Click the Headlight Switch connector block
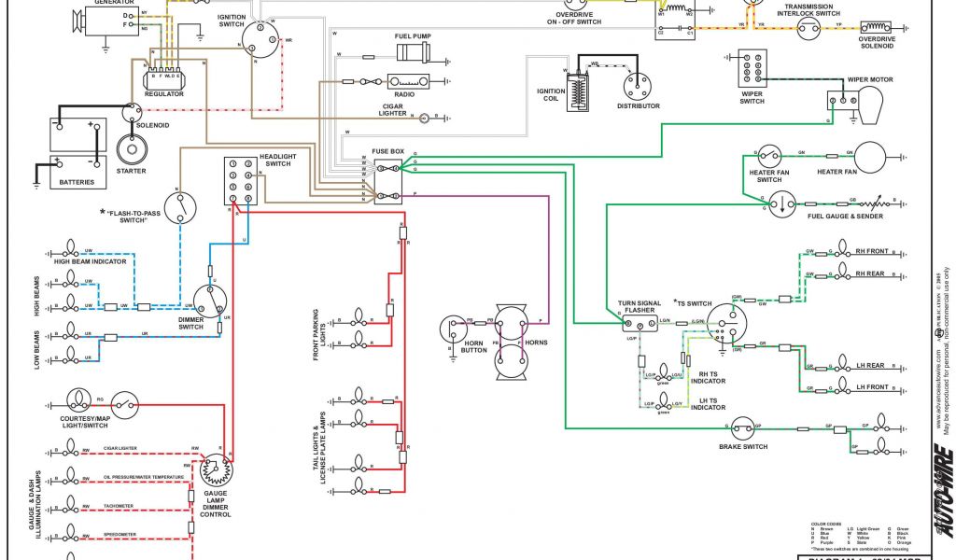956x560 pixels. pyautogui.click(x=240, y=180)
